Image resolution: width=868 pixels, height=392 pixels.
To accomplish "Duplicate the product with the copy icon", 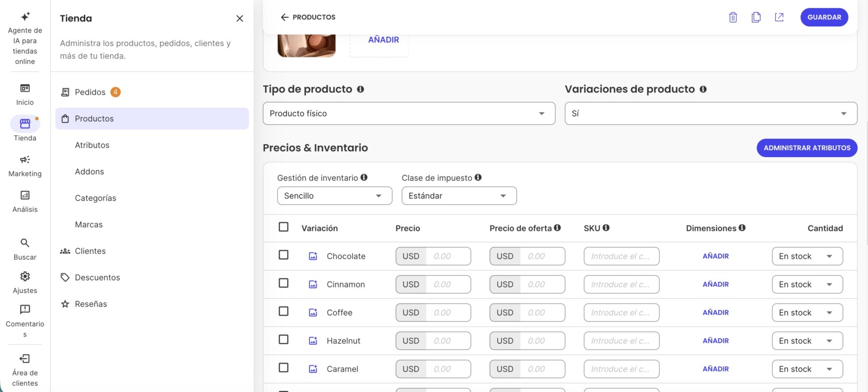I will (756, 17).
